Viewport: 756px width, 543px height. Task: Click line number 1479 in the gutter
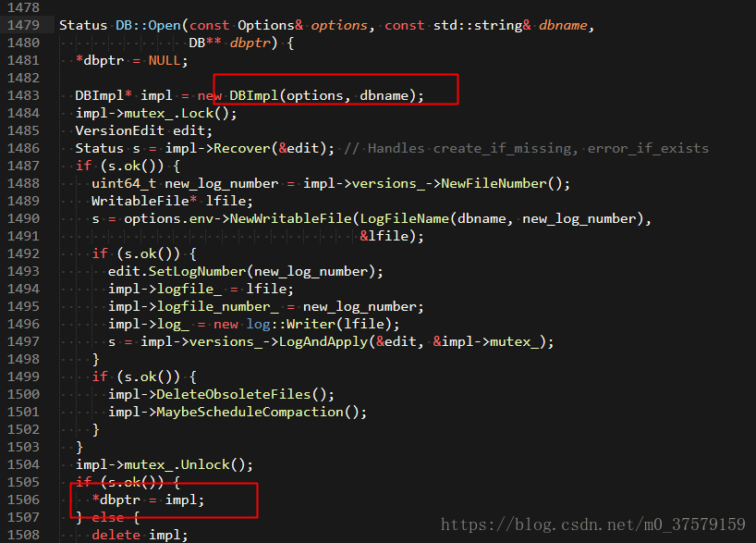coord(24,25)
